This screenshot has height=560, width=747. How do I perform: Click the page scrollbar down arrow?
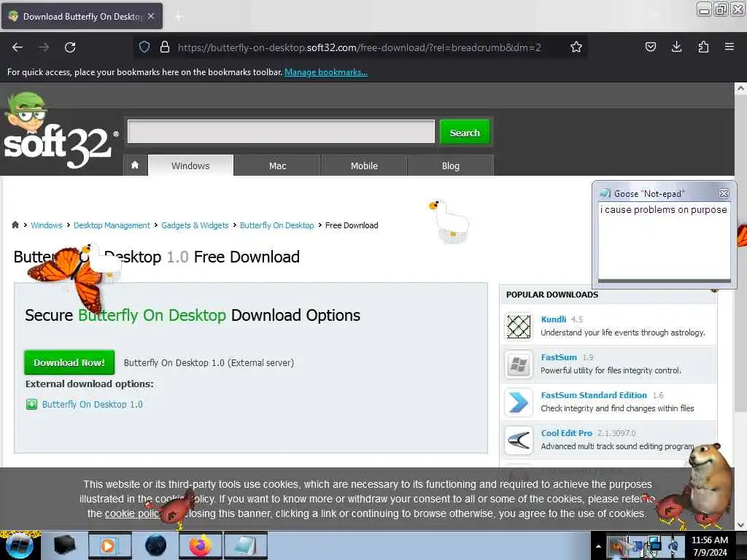tap(740, 524)
